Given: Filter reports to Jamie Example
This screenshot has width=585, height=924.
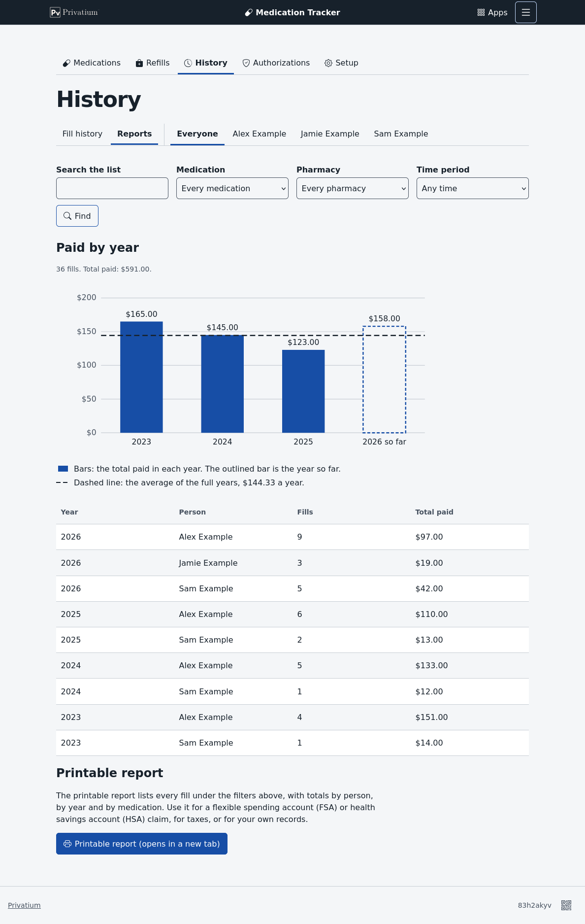Looking at the screenshot, I should (330, 134).
